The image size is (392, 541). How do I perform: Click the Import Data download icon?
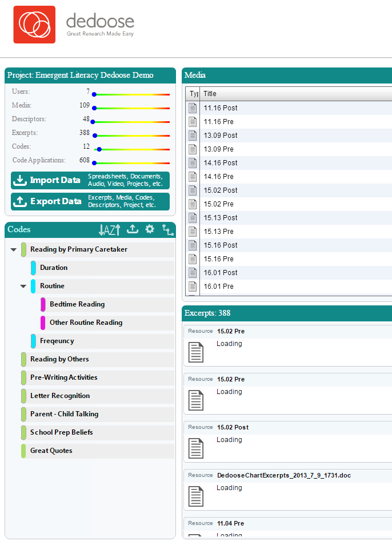pos(20,180)
